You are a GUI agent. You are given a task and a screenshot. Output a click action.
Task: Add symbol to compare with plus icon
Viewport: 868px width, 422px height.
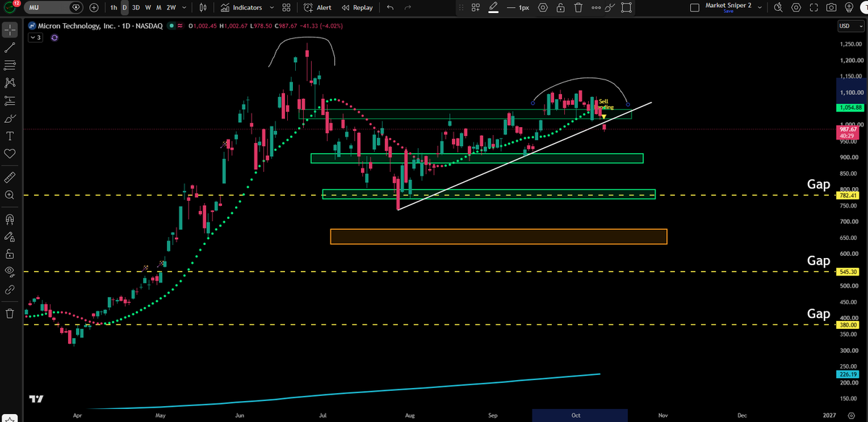(x=95, y=7)
